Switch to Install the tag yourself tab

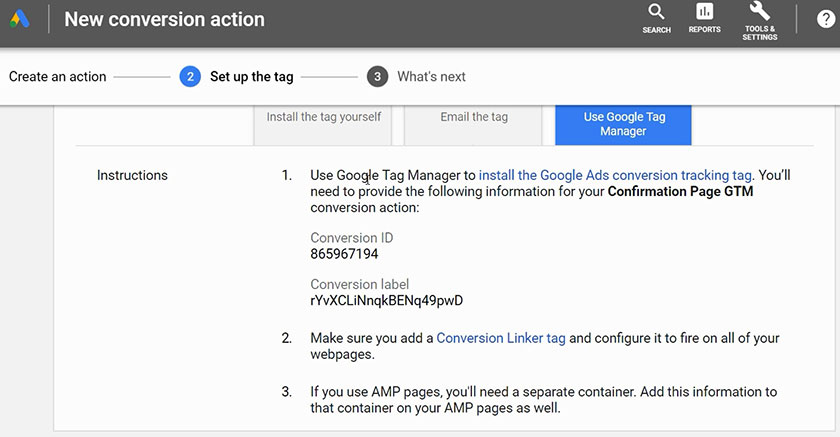click(323, 117)
